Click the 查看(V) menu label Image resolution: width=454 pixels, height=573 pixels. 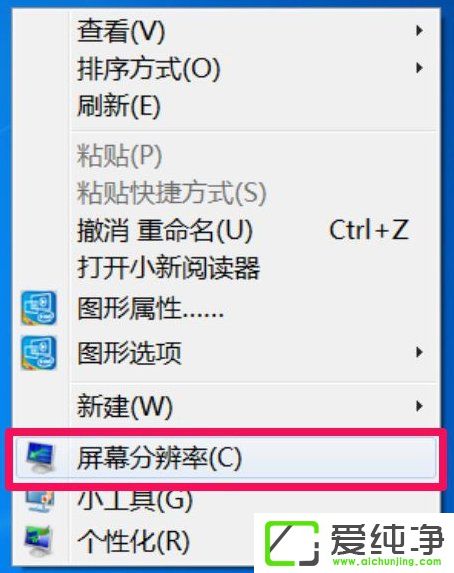[x=121, y=31]
